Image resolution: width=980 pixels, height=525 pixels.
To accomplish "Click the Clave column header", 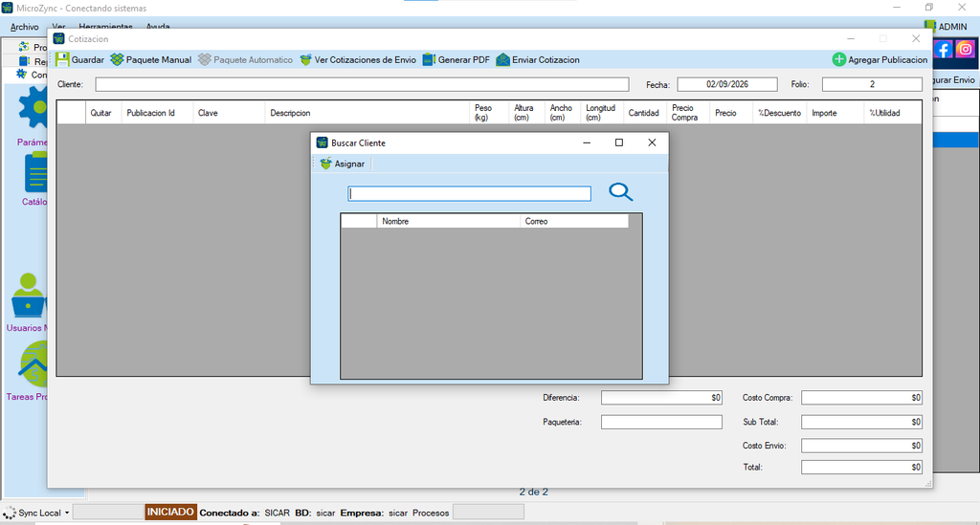I will [x=229, y=113].
